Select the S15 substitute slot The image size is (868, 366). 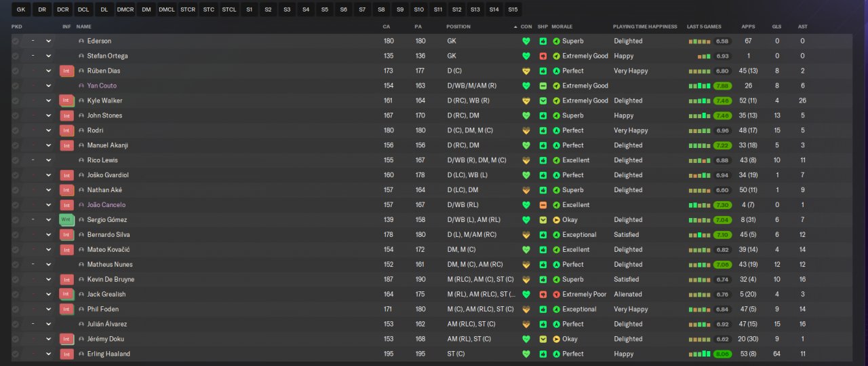pos(513,10)
